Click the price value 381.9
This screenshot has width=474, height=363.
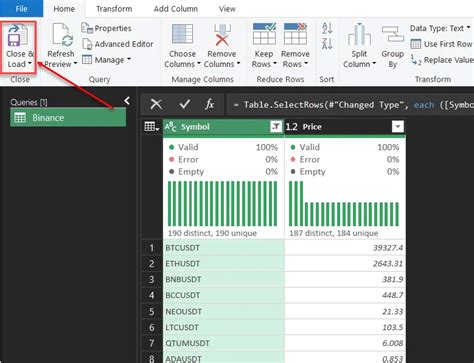click(x=393, y=279)
